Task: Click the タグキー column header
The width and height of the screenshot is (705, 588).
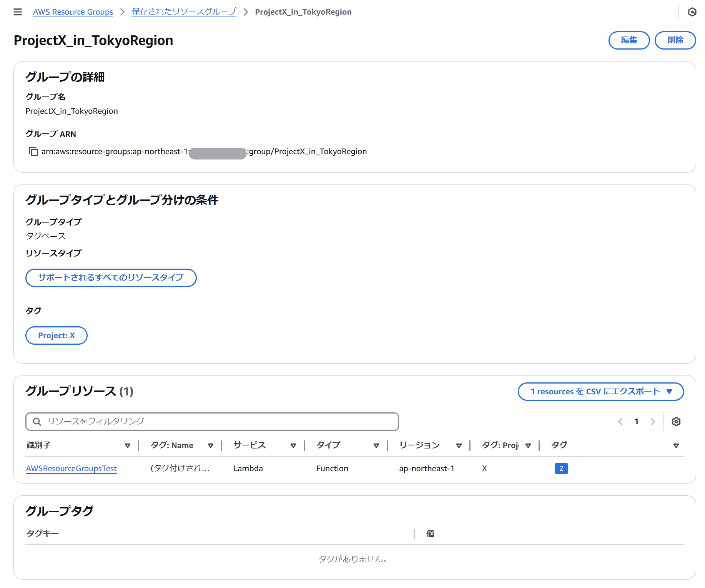Action: (x=42, y=533)
